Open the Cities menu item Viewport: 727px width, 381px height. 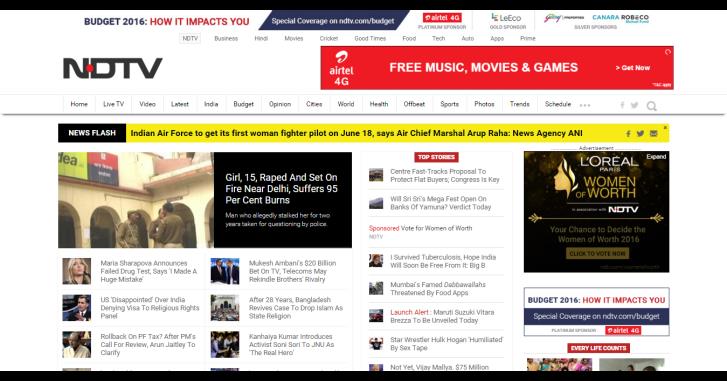click(x=314, y=104)
